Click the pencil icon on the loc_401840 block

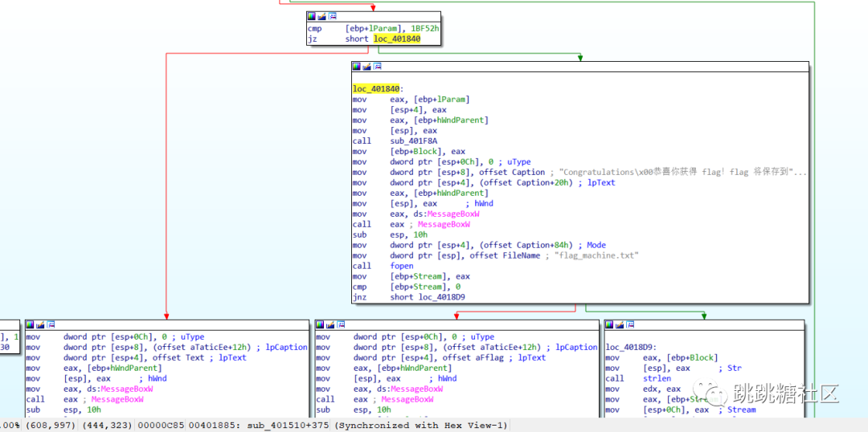tap(367, 67)
